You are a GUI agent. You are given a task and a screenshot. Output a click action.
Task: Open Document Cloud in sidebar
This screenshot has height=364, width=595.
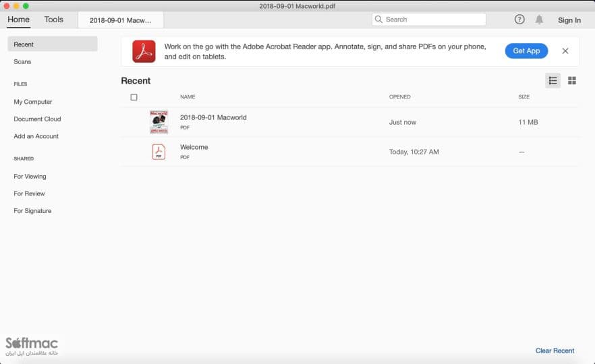[x=37, y=119]
